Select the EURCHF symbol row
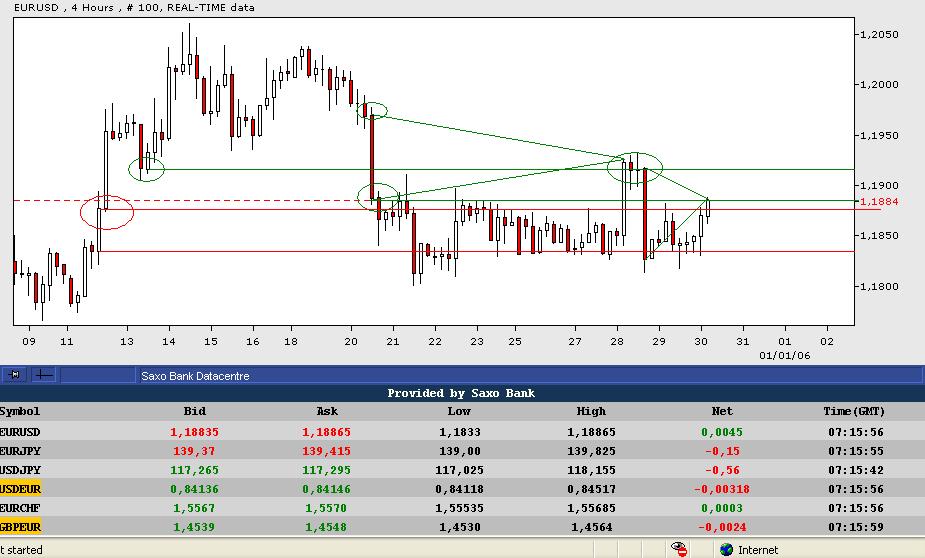The height and width of the screenshot is (558, 925). click(462, 507)
